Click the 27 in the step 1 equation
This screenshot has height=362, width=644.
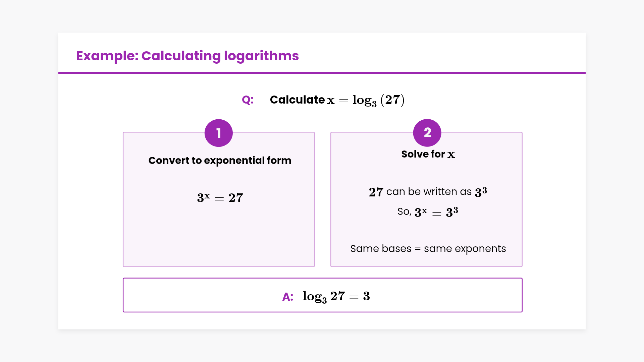tap(236, 198)
